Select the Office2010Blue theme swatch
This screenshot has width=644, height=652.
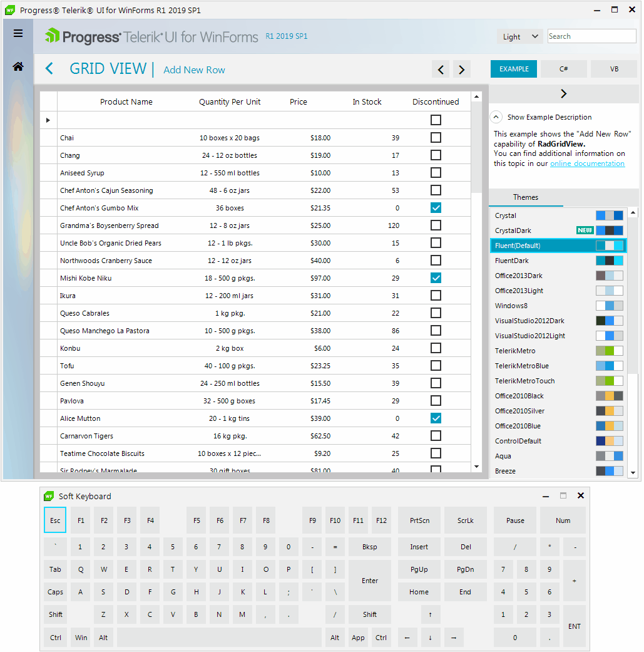[x=610, y=426]
